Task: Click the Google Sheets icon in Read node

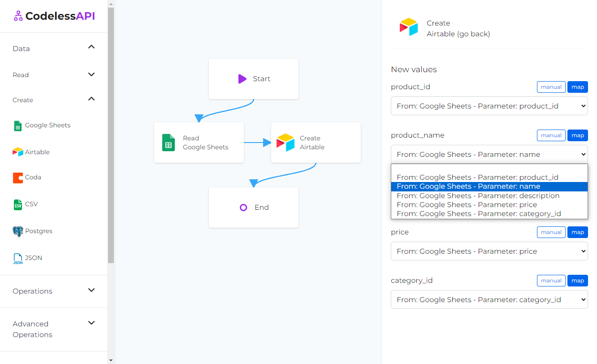Action: [169, 143]
